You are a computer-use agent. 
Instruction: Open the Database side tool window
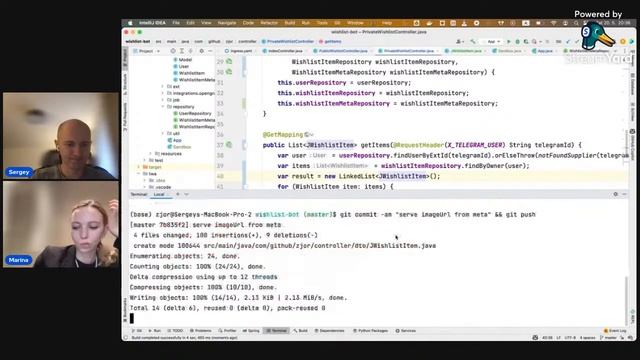(x=632, y=84)
